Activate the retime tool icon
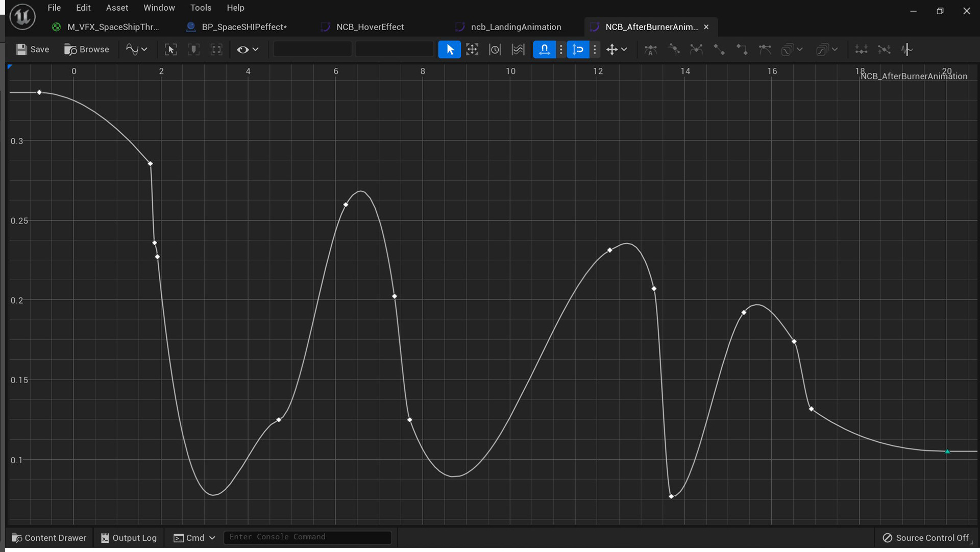Viewport: 980px width, 552px height. click(495, 49)
